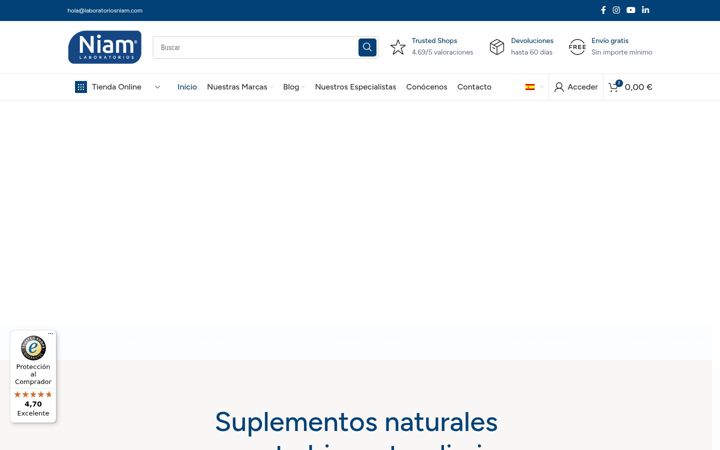Screen dimensions: 720x450
Task: Click the Tienda Online grid icon
Action: [x=81, y=87]
